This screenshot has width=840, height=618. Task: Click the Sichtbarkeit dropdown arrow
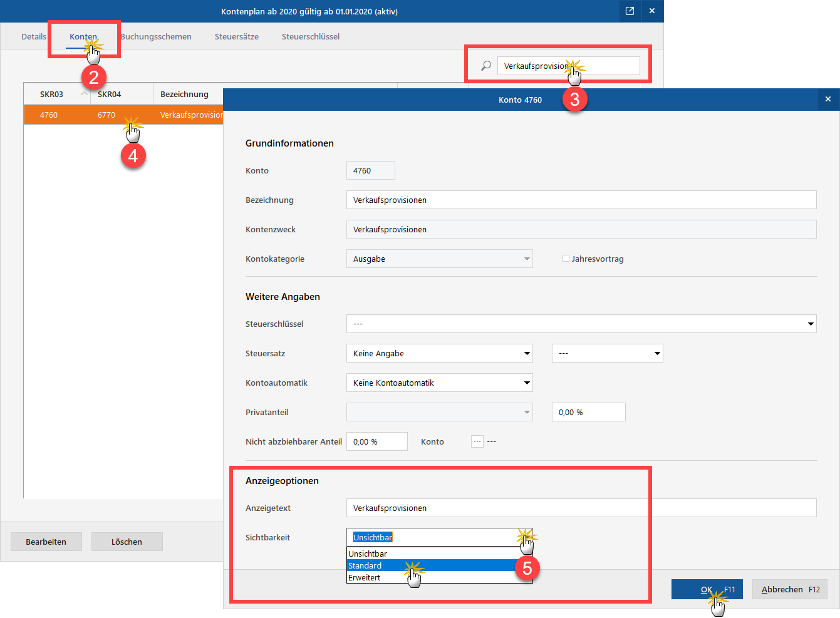point(526,537)
